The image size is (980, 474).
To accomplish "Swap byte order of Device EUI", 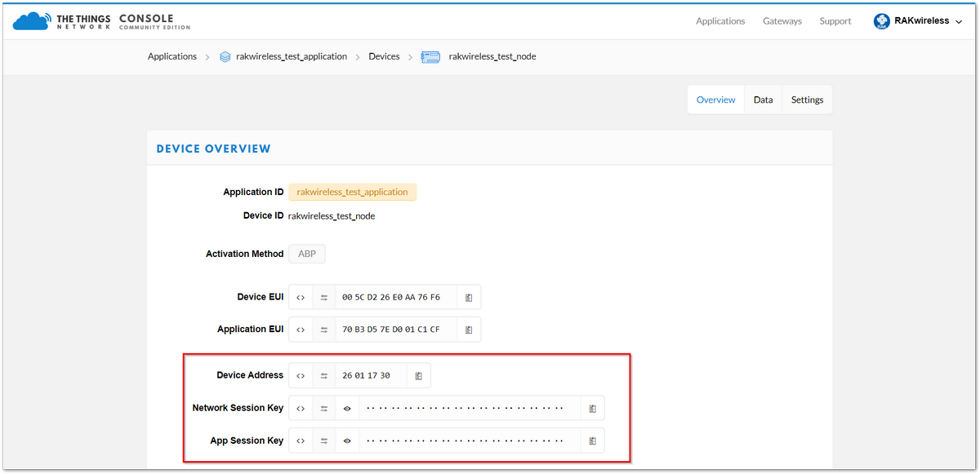I will (323, 298).
